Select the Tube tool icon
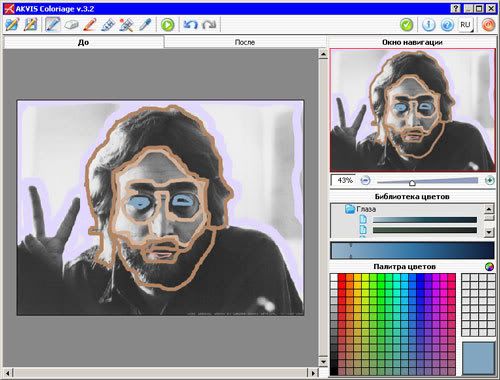The height and width of the screenshot is (380, 500). [108, 24]
